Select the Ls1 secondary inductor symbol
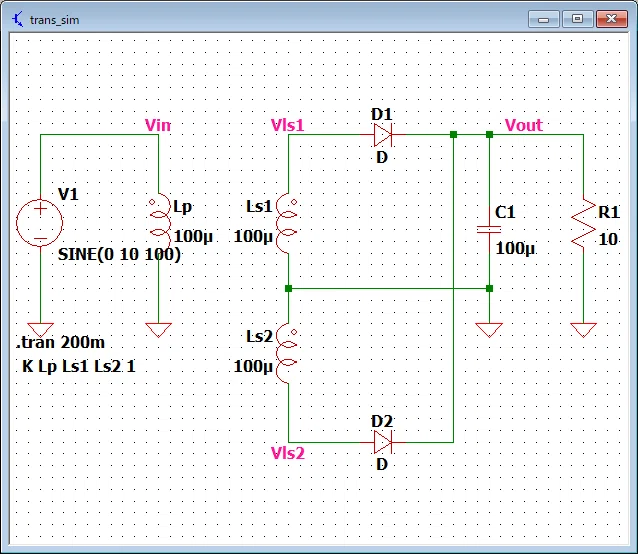Viewport: 638px width, 554px height. [x=287, y=223]
